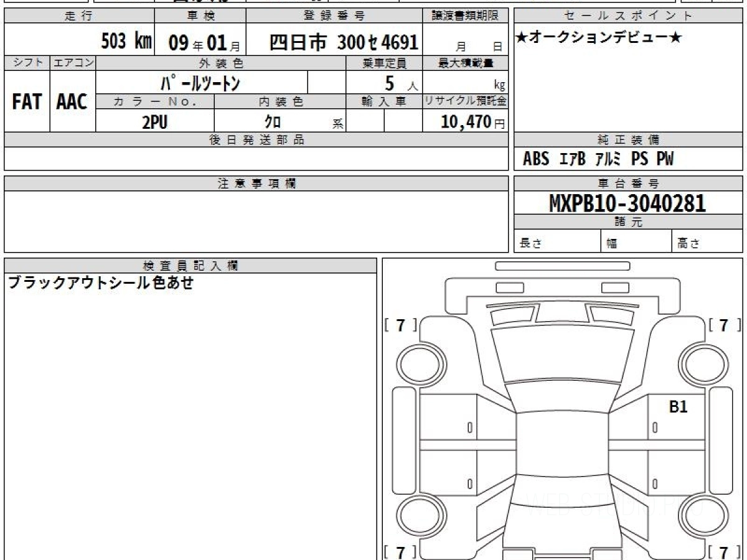Image resolution: width=747 pixels, height=560 pixels.
Task: Click the エアコン header label
Action: (73, 63)
